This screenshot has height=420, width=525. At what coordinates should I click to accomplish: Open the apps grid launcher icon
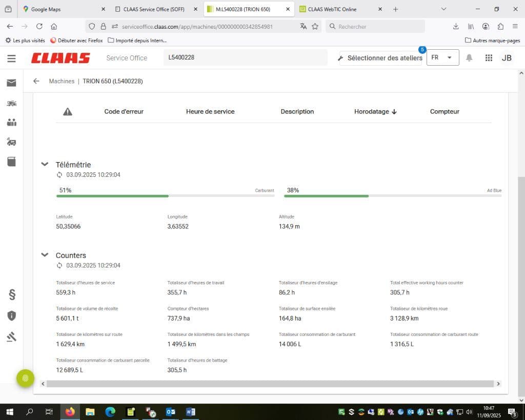pyautogui.click(x=489, y=58)
